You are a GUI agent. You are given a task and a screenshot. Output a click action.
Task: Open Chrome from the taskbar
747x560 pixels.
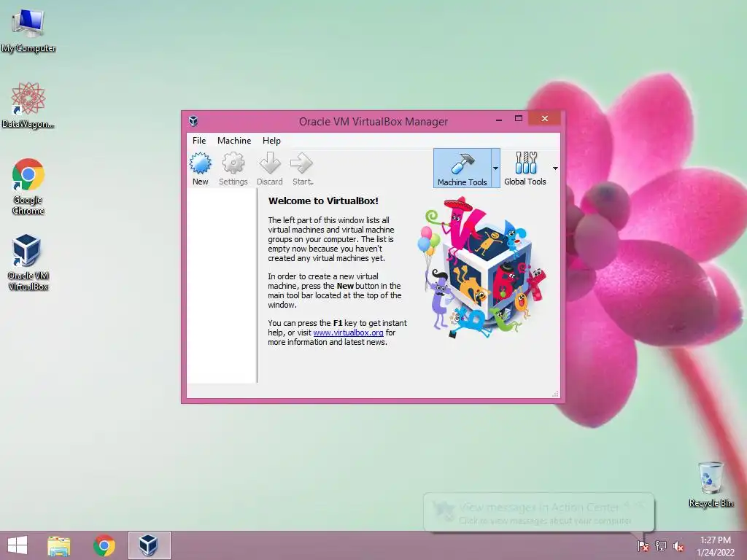(x=104, y=545)
